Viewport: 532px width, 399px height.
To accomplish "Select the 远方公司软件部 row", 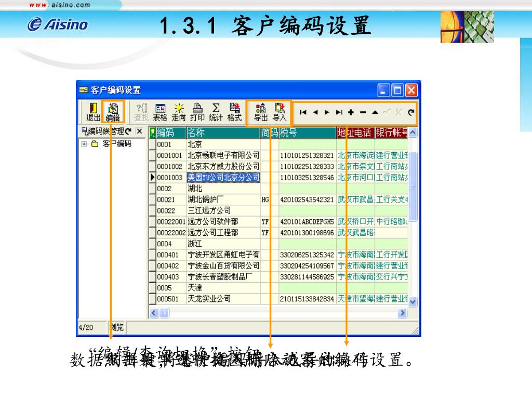I will pyautogui.click(x=278, y=221).
